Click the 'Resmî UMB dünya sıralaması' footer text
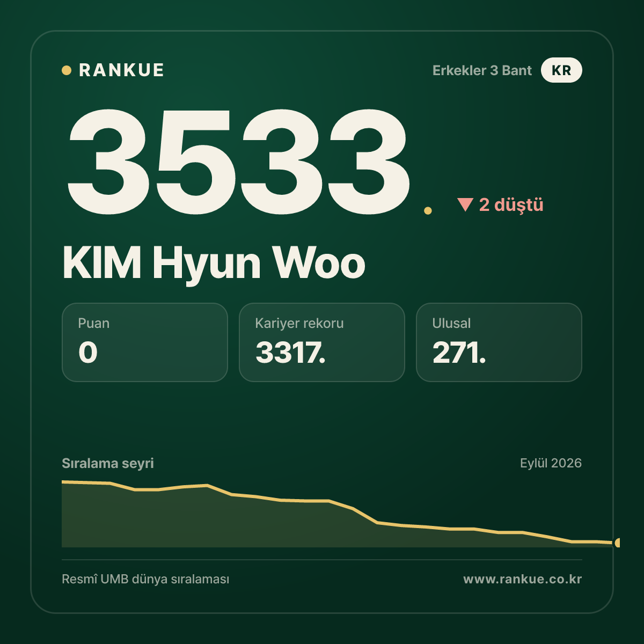Screen dimensions: 644x644 tap(145, 580)
